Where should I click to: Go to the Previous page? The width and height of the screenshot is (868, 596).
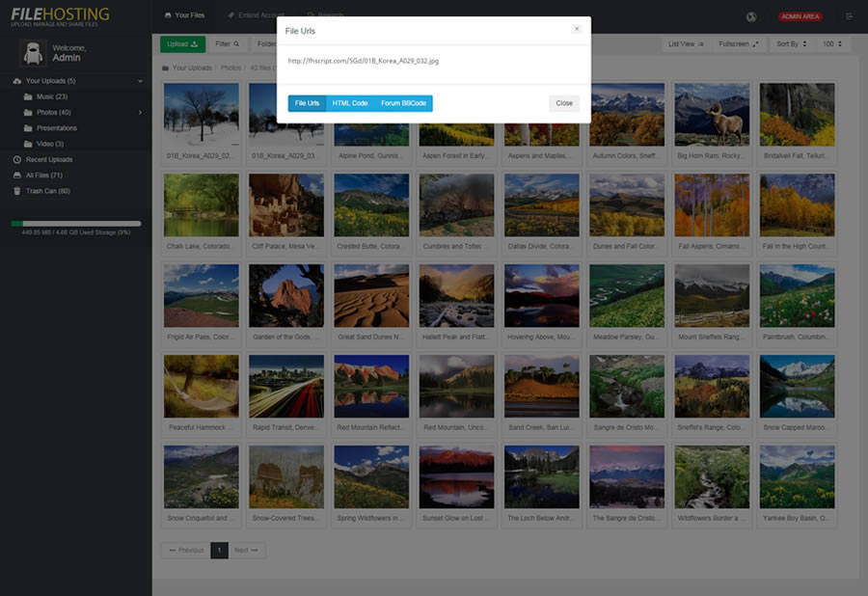[186, 550]
